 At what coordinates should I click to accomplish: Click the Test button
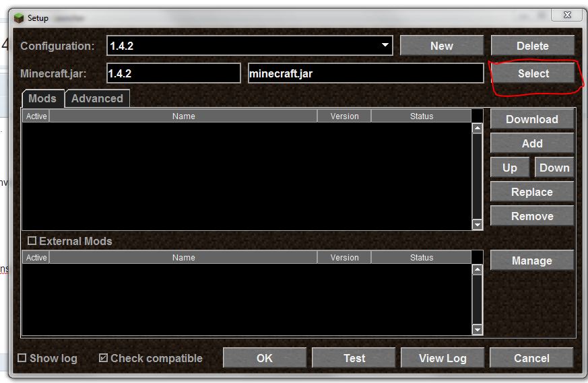[354, 358]
